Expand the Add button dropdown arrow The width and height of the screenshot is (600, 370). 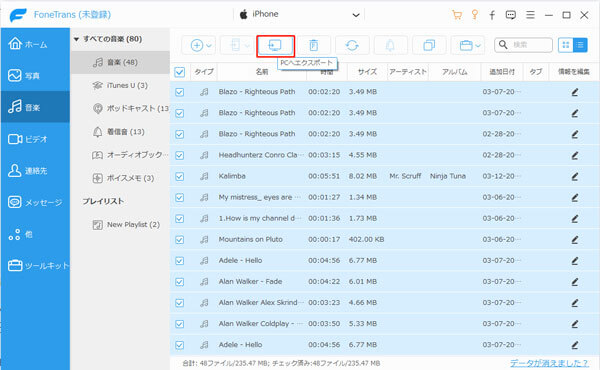[x=209, y=46]
